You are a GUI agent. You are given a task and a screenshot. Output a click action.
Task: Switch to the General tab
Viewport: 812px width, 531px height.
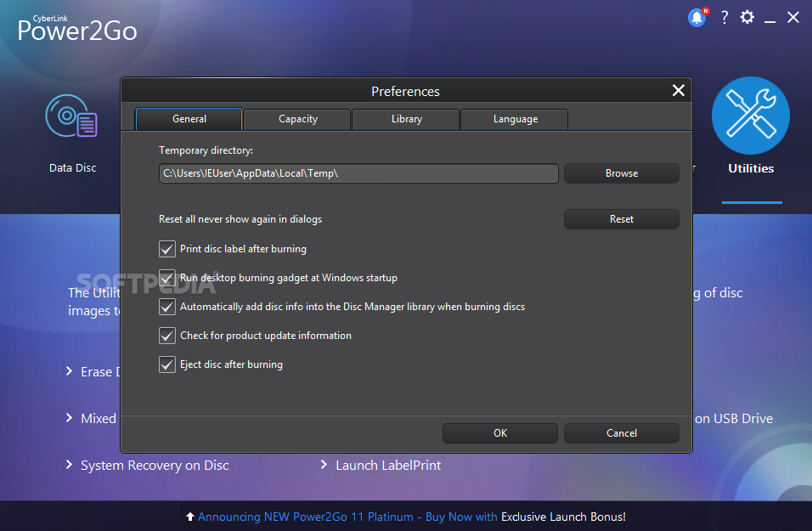click(189, 119)
